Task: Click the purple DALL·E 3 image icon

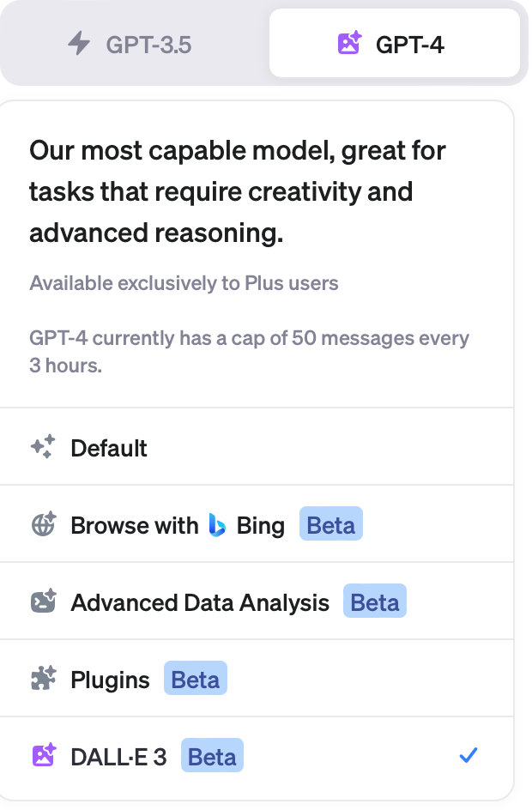Action: tap(43, 756)
